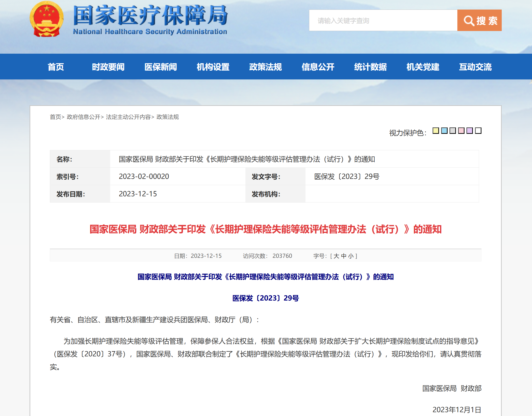
Task: Set font size to 小
Action: point(351,256)
